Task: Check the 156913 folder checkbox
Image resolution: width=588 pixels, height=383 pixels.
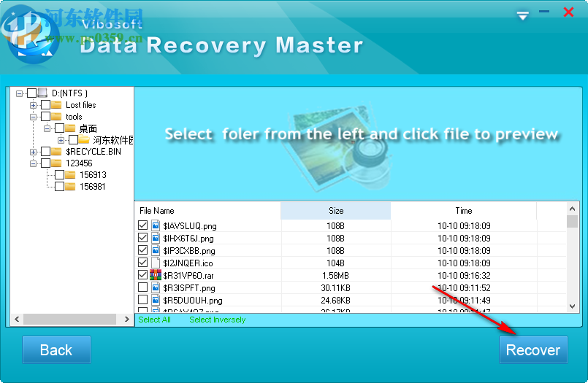Action: coord(60,175)
